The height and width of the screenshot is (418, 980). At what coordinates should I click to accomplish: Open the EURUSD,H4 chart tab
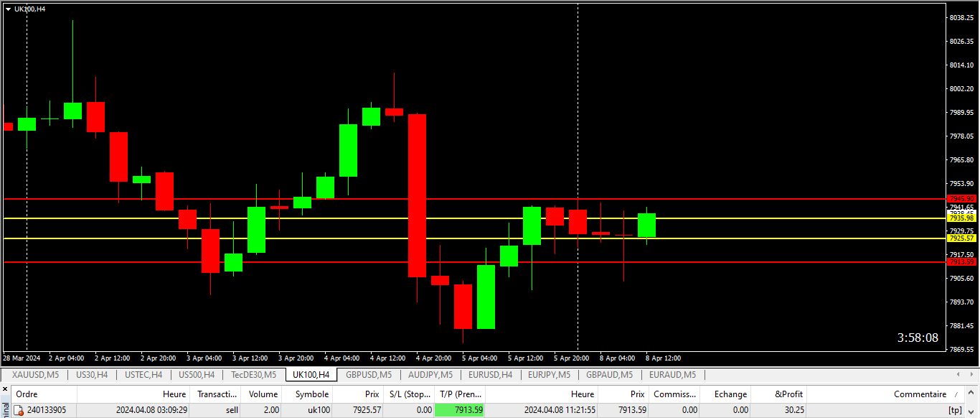click(491, 375)
